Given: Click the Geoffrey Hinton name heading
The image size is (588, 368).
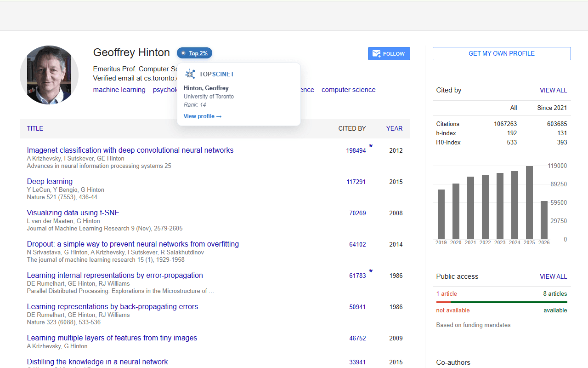Looking at the screenshot, I should (131, 52).
